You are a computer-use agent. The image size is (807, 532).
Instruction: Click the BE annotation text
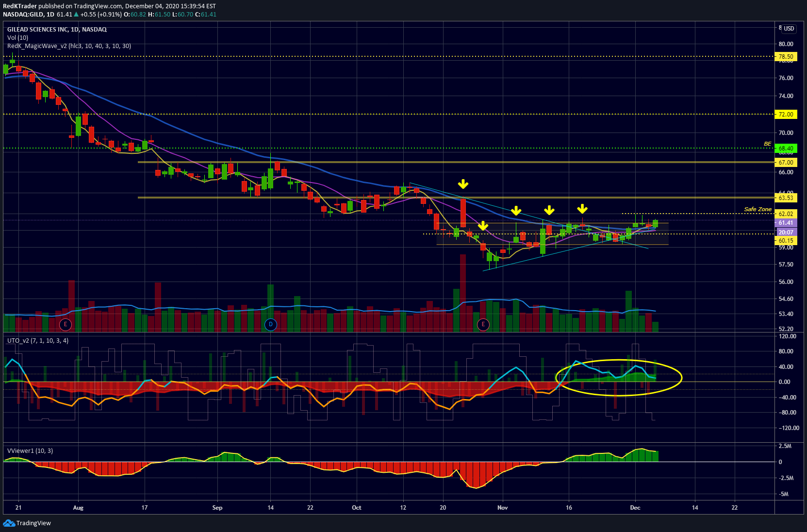point(768,144)
